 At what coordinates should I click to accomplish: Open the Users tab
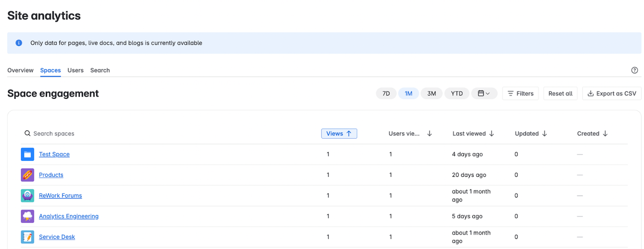pyautogui.click(x=76, y=70)
